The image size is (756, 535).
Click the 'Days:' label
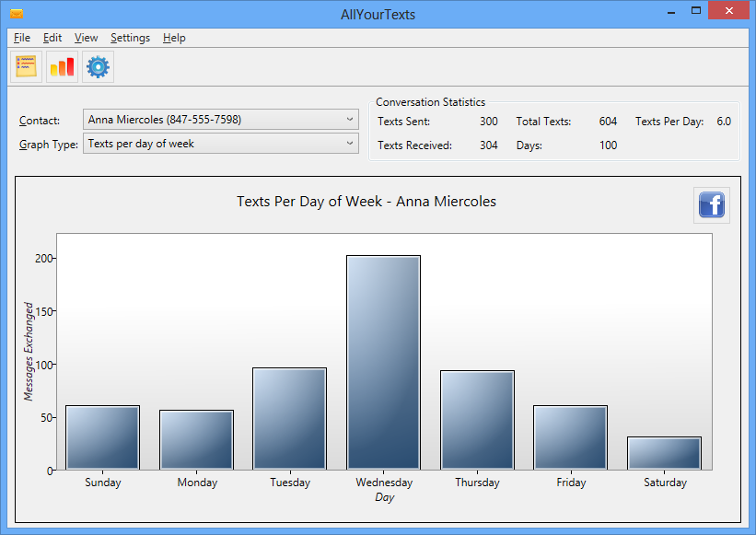[529, 145]
